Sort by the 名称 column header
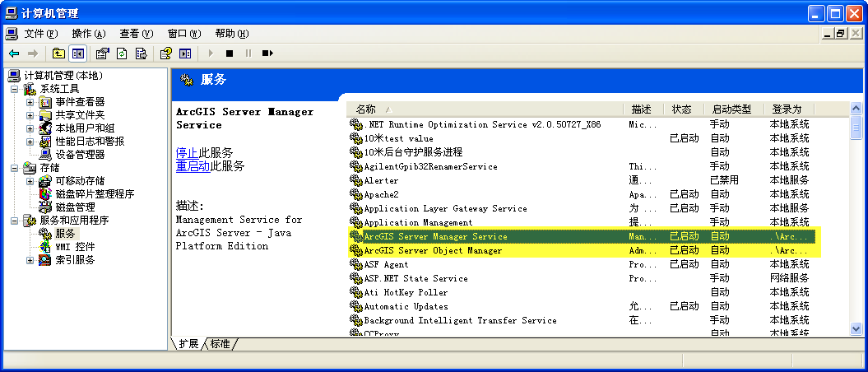The width and height of the screenshot is (868, 372). coord(485,109)
